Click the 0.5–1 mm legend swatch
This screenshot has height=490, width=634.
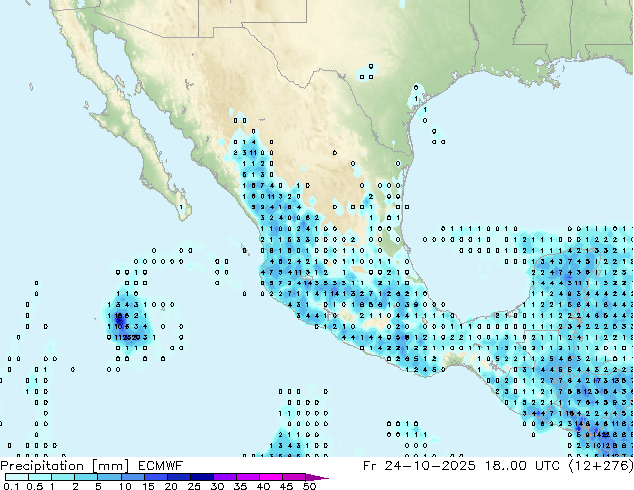[x=40, y=477]
